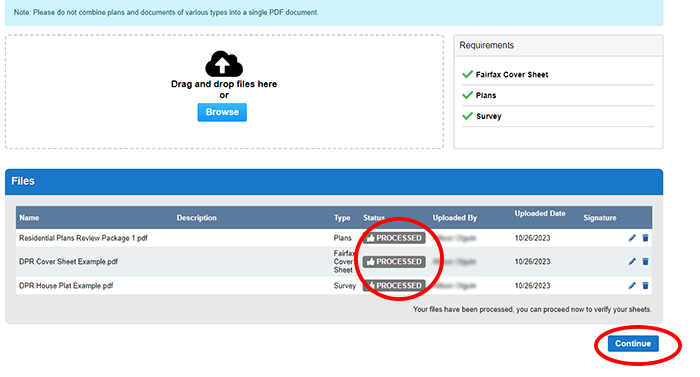Delete DPR Cover Sheet Example.pdf via trash icon
700x377 pixels.
pos(645,261)
